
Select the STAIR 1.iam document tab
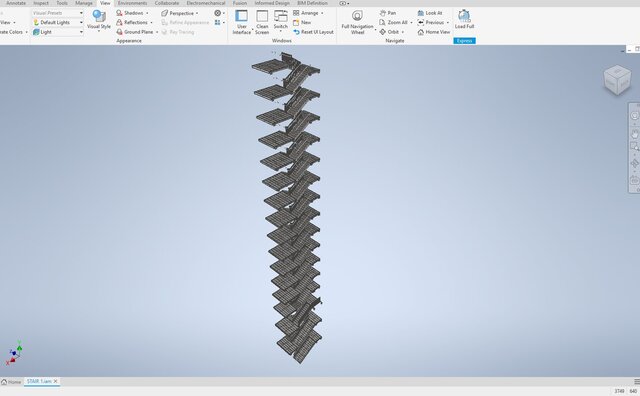(x=39, y=381)
